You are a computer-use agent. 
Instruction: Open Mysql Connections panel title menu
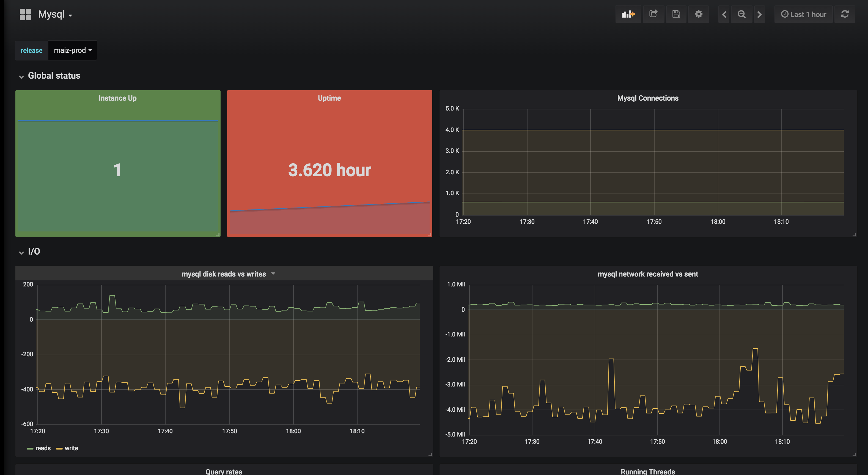(x=647, y=98)
